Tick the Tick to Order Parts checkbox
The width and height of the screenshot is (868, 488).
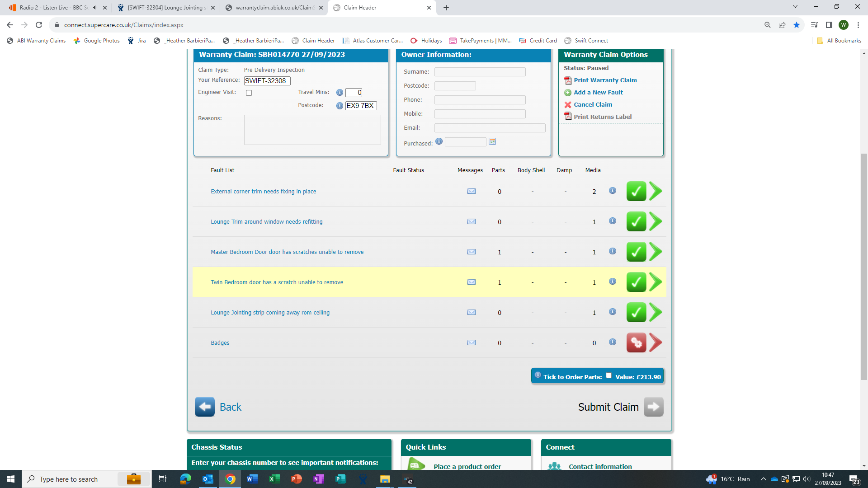click(x=609, y=375)
